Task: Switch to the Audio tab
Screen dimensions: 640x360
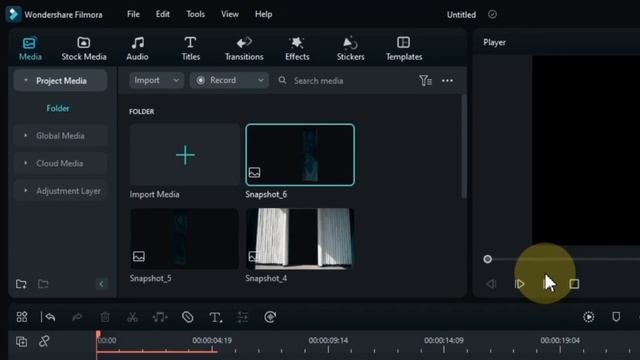Action: (137, 49)
